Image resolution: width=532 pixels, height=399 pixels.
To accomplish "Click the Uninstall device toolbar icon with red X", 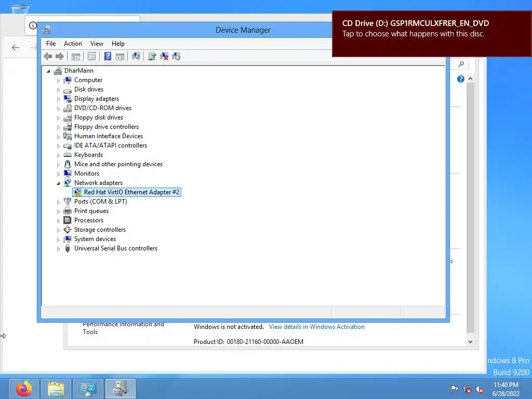I will [x=164, y=56].
